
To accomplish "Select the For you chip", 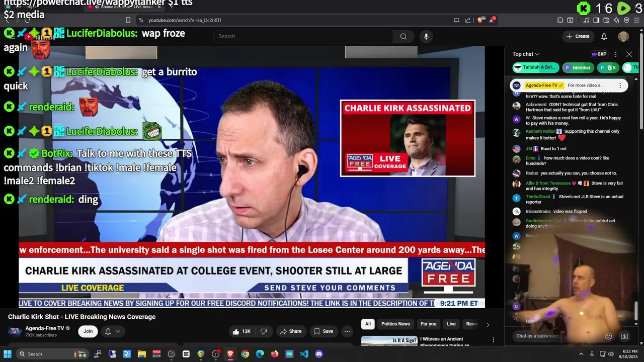I will [x=429, y=324].
